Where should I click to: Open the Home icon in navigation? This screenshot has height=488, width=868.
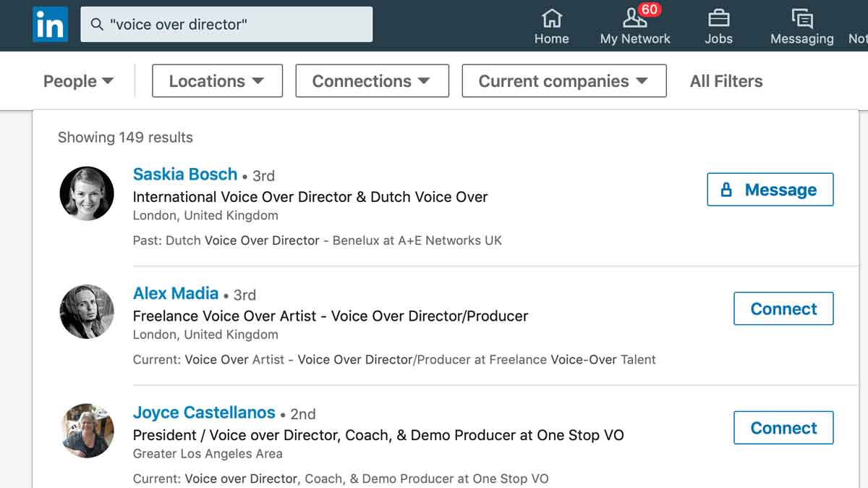point(552,17)
